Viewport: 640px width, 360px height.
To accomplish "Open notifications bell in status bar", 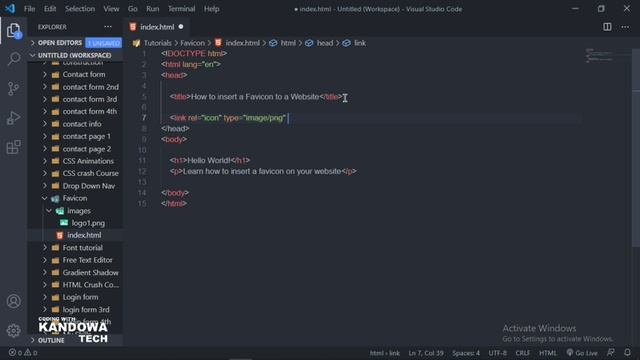I will 627,352.
